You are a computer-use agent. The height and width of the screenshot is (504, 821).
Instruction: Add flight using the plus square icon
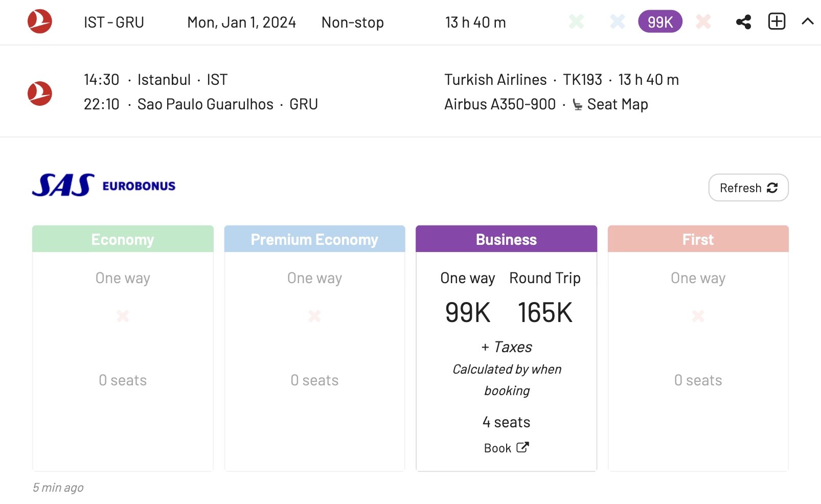[x=777, y=21]
